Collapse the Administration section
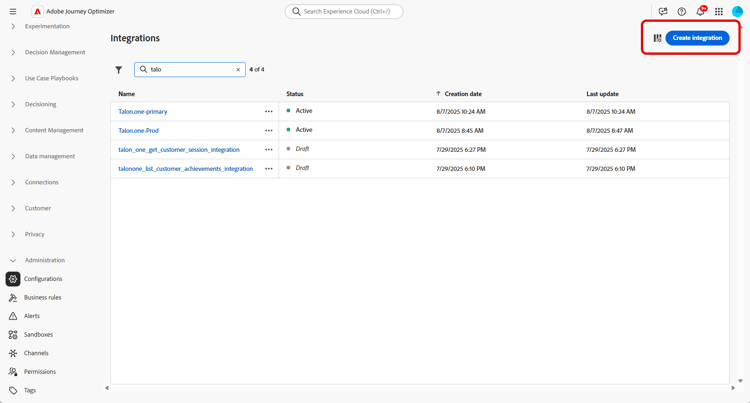Screen dimensions: 750x403 (13, 261)
